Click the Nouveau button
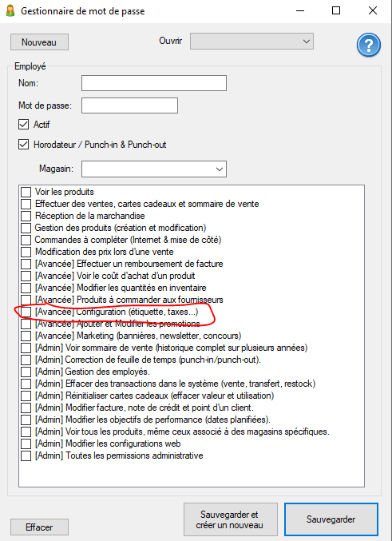This screenshot has width=392, height=541. (39, 42)
